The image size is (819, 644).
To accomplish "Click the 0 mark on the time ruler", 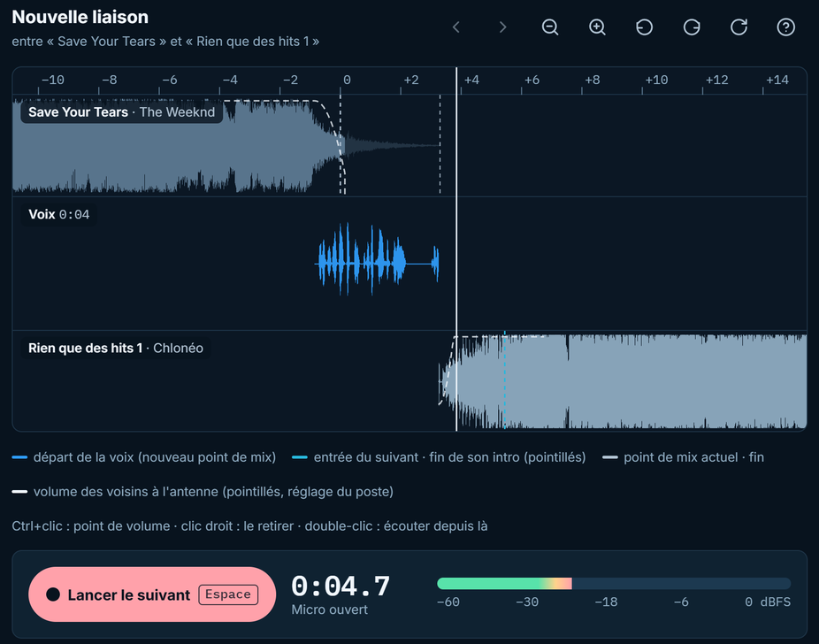I will point(347,80).
